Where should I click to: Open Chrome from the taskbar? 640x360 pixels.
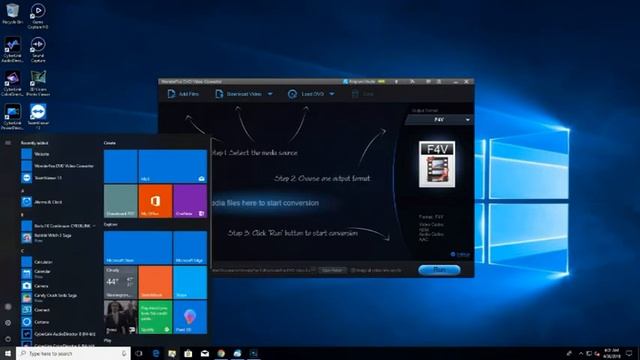pyautogui.click(x=221, y=353)
